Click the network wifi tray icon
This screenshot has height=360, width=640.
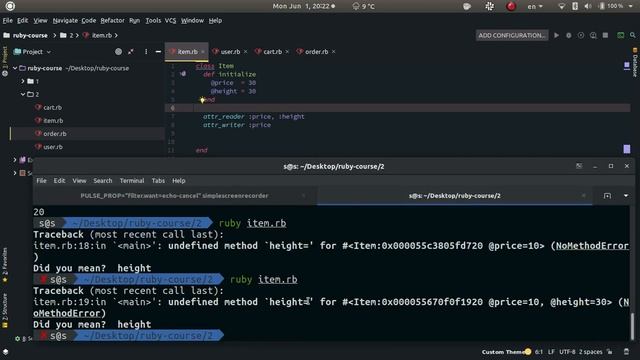coord(562,6)
